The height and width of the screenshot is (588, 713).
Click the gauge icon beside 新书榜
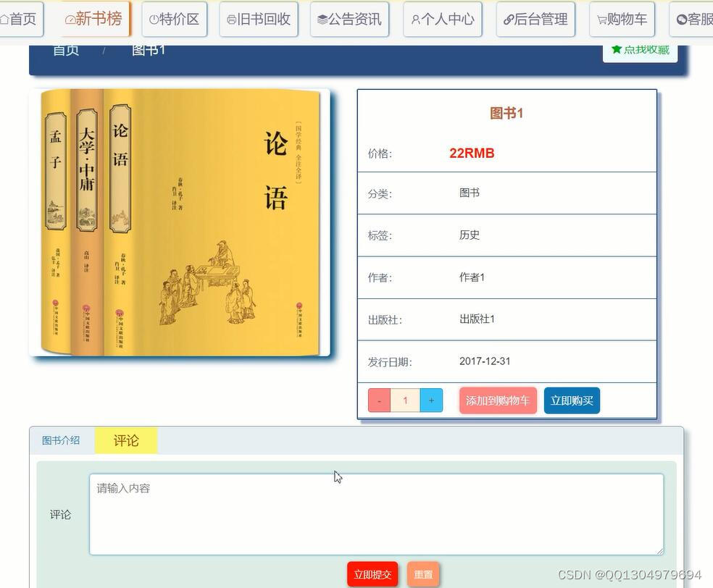(x=70, y=20)
